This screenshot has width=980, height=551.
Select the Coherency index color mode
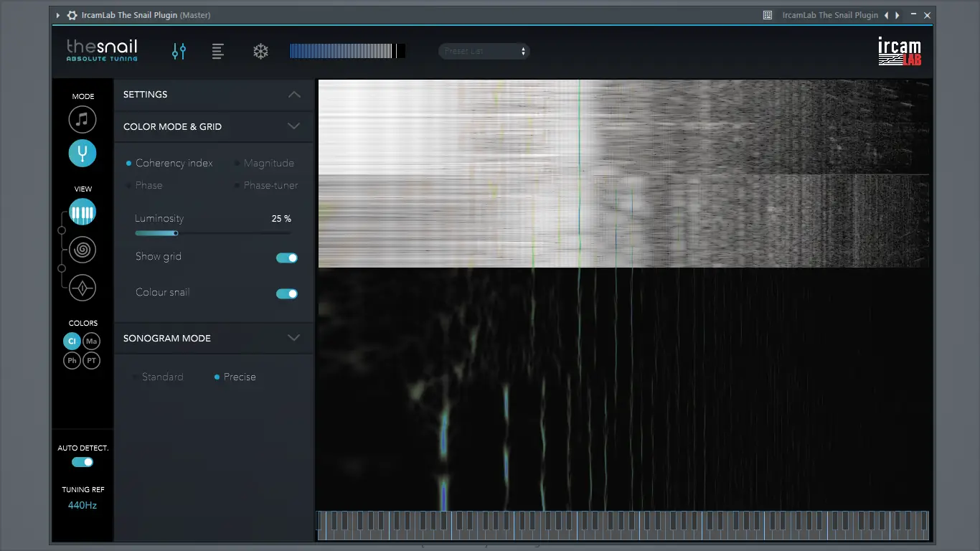[x=169, y=163]
